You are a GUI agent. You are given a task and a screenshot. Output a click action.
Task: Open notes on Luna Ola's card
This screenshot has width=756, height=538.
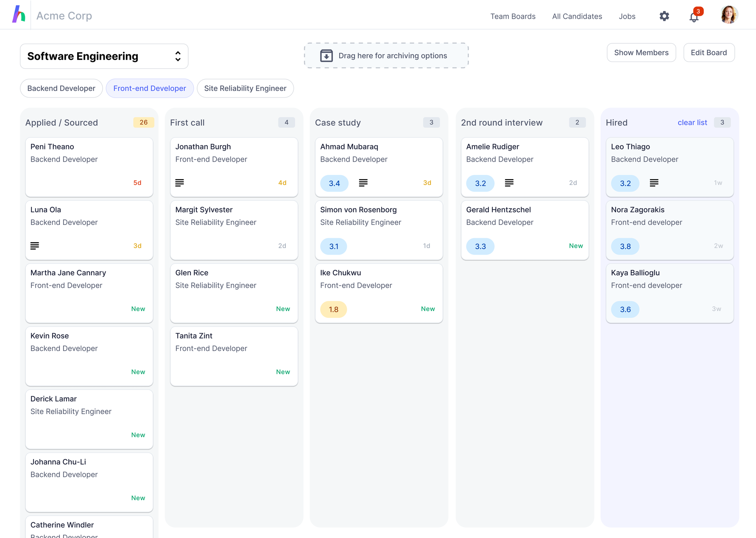(x=34, y=245)
